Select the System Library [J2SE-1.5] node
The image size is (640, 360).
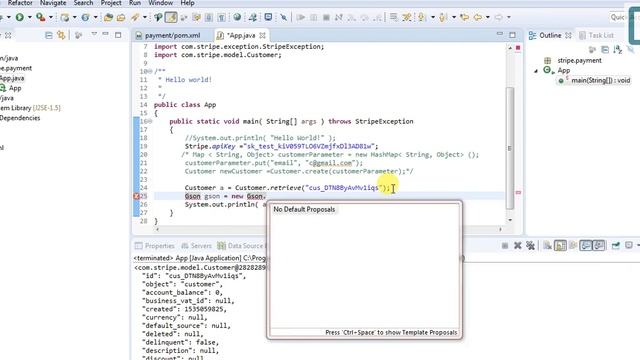(30, 108)
